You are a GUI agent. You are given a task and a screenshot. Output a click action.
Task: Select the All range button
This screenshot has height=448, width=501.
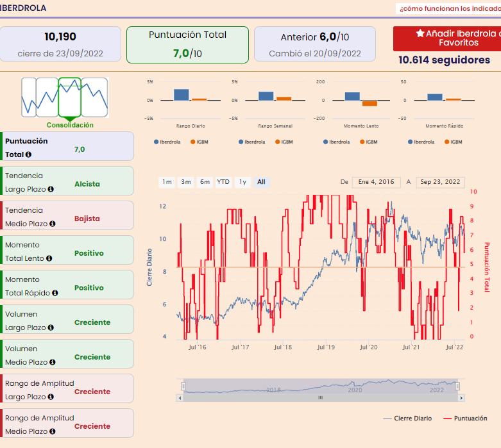tap(261, 182)
